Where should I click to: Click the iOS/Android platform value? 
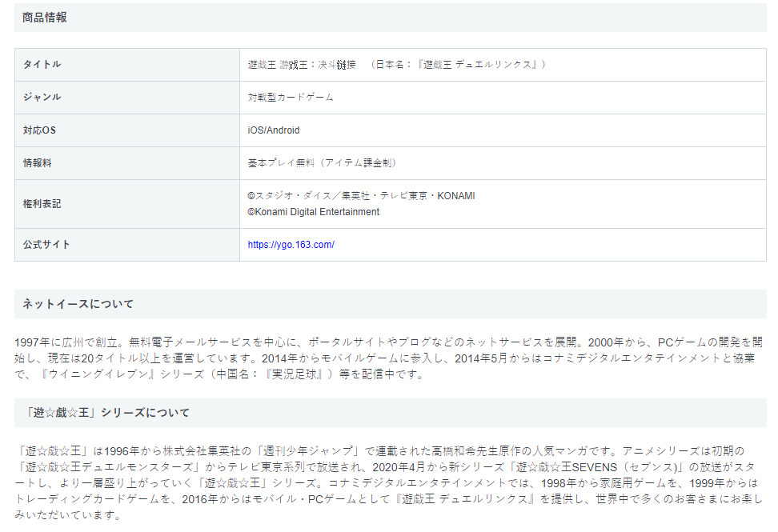(274, 130)
